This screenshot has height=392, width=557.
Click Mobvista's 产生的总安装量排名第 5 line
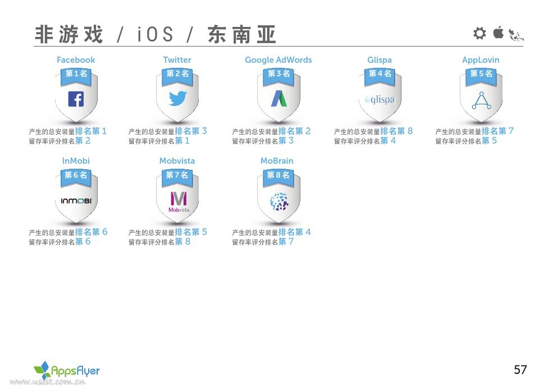(168, 232)
